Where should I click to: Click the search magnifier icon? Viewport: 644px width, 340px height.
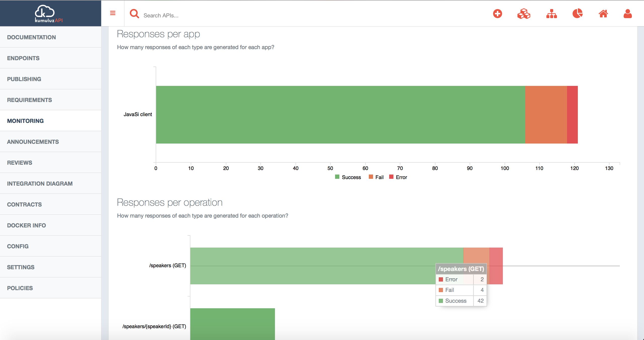(134, 14)
